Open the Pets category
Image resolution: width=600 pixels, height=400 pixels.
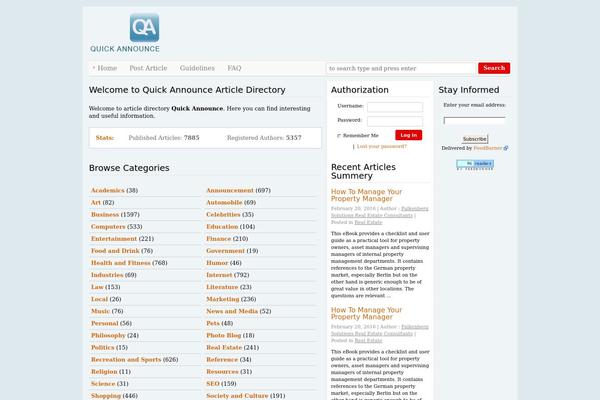pos(213,323)
